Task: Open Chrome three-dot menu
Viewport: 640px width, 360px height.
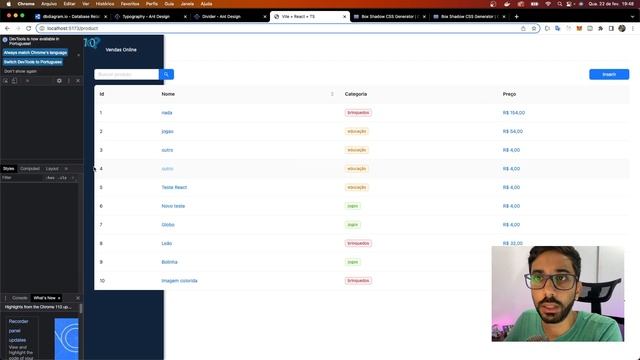Action: [633, 28]
